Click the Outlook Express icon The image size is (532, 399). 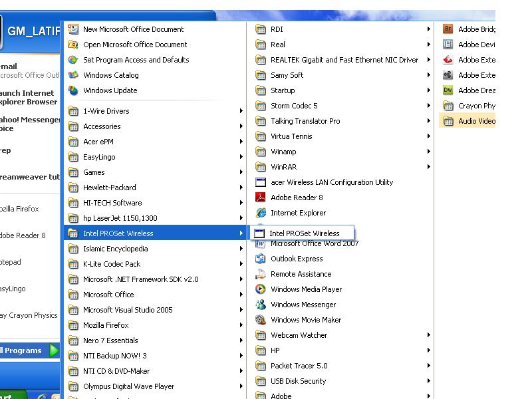coord(261,259)
